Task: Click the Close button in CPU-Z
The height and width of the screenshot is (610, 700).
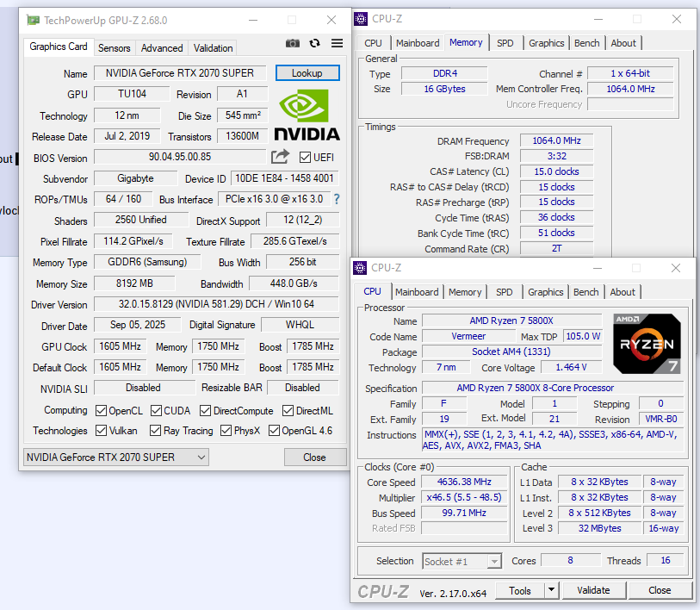Action: coord(660,590)
